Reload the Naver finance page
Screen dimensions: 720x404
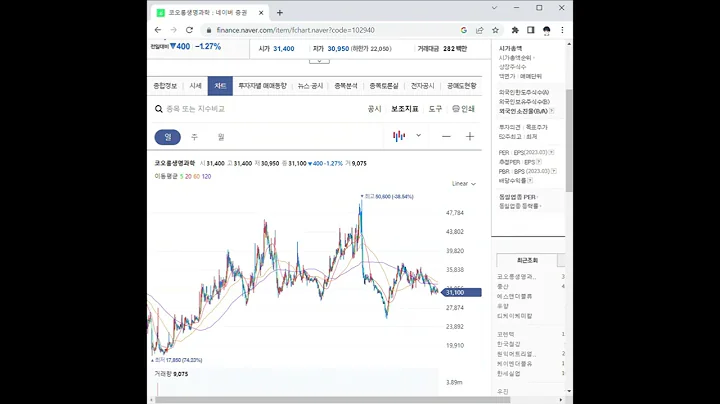[x=189, y=30]
